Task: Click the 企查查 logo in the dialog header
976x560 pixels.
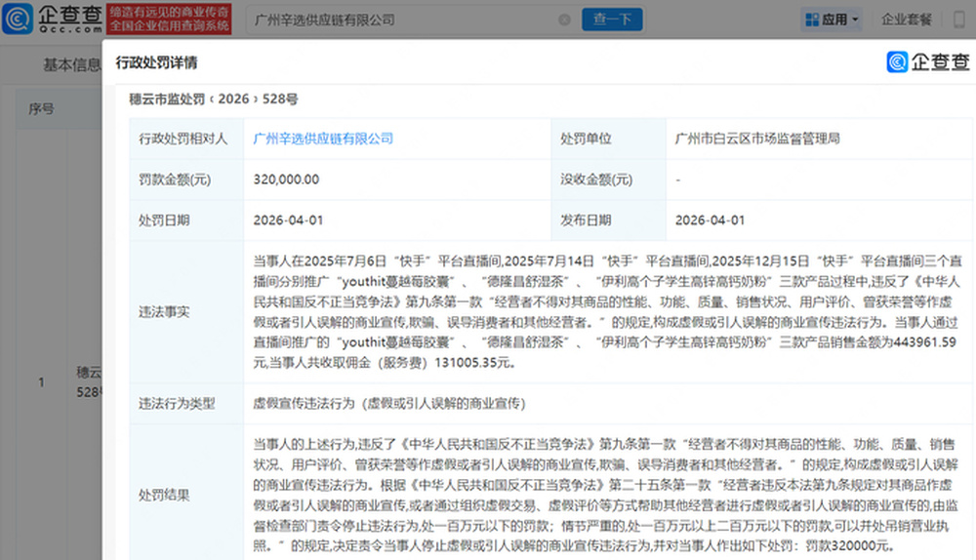Action: (x=927, y=62)
